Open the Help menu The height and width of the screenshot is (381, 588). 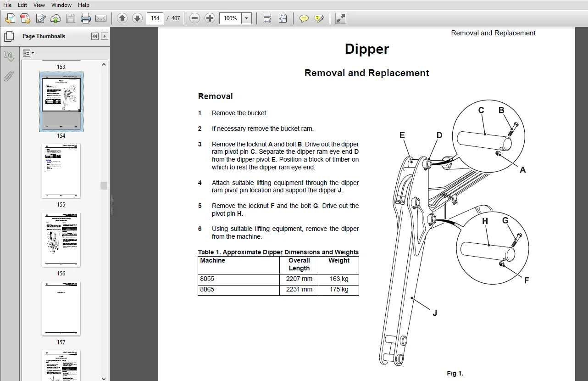click(x=83, y=5)
